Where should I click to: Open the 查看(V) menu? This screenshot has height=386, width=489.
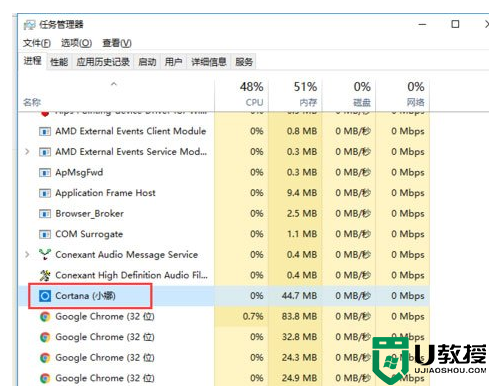click(x=117, y=43)
